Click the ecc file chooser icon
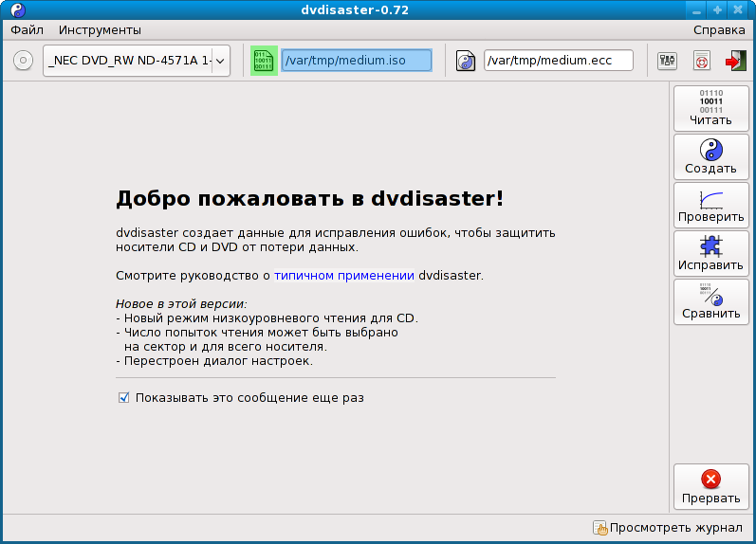 coord(466,61)
